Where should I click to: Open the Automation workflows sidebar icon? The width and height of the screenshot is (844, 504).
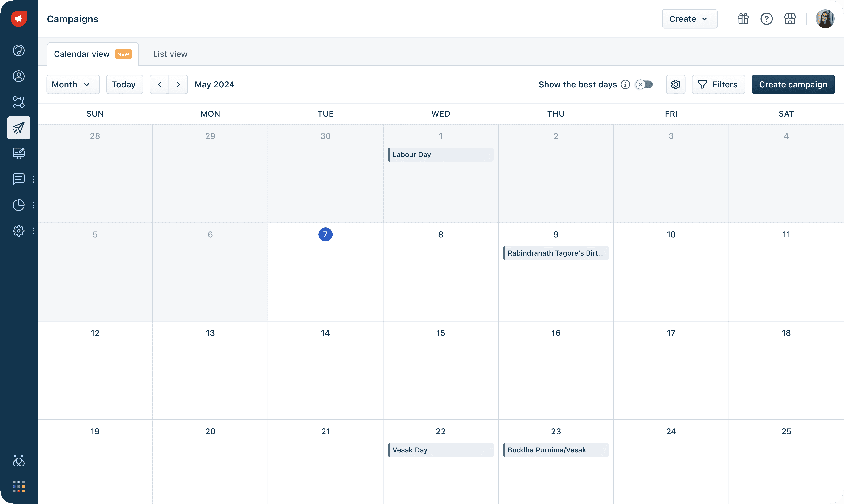click(19, 102)
